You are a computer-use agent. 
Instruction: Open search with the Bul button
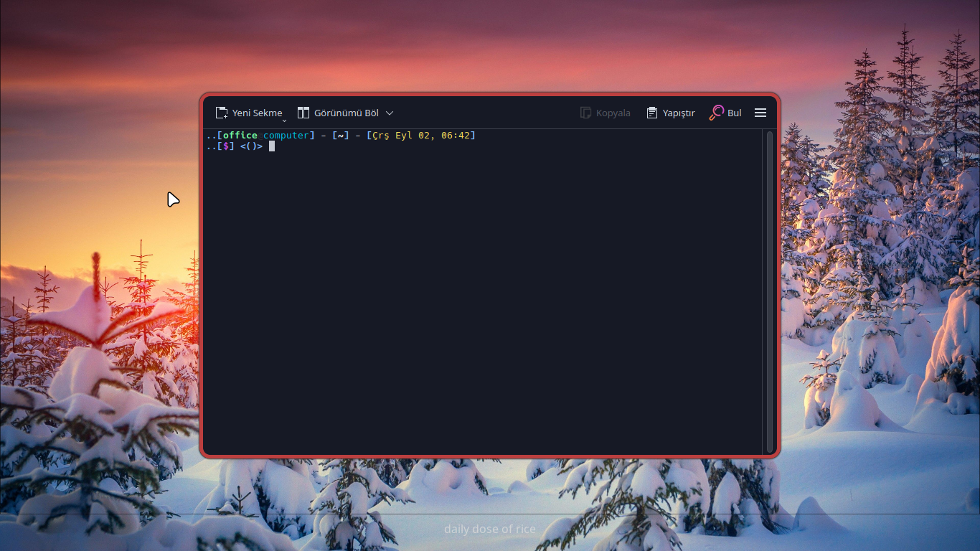725,113
